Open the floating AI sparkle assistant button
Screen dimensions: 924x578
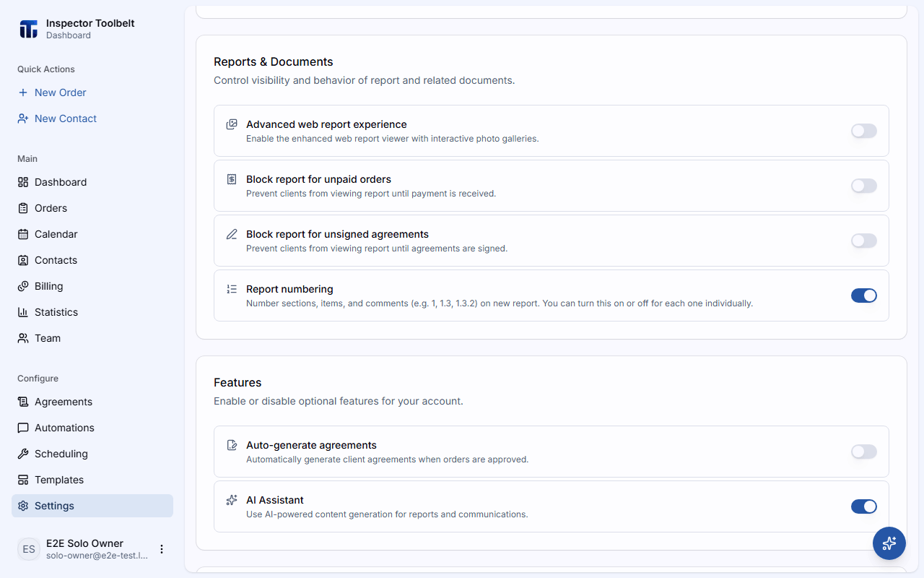[x=889, y=543]
